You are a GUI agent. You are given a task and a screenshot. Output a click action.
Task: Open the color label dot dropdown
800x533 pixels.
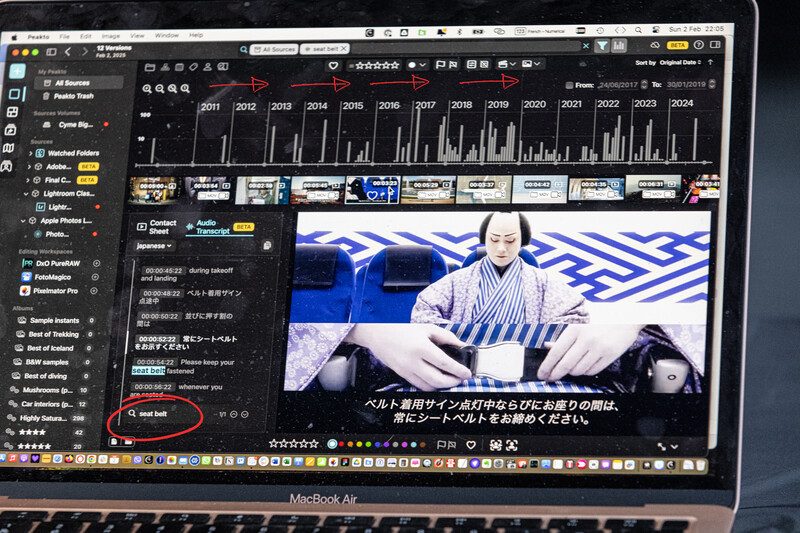click(x=417, y=65)
